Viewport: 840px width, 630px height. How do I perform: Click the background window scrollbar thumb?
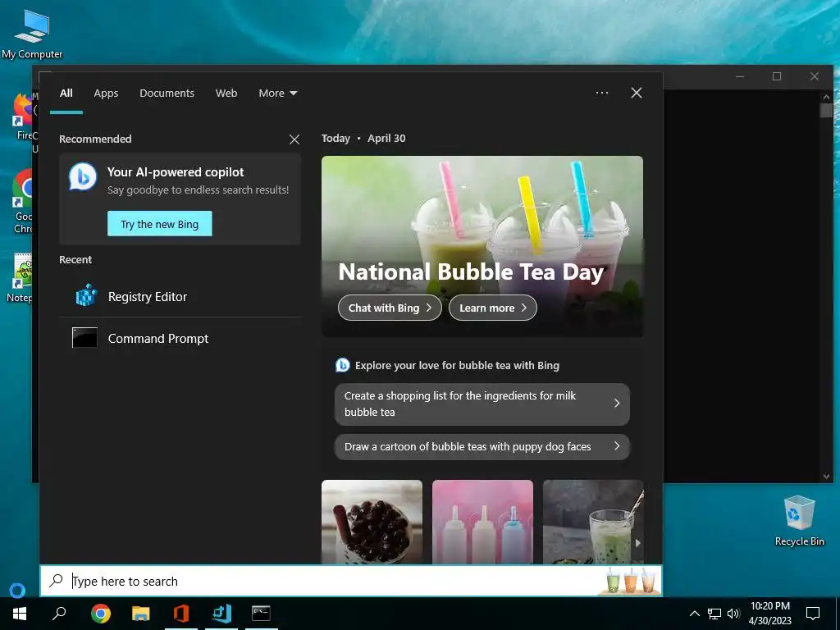(x=826, y=111)
